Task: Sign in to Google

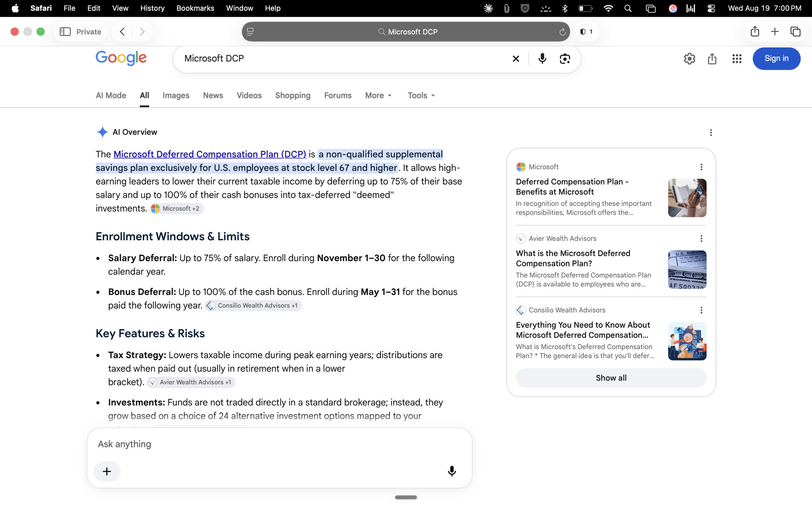Action: [x=776, y=59]
